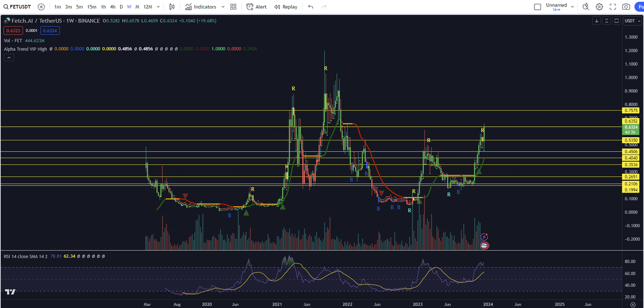Open the candlestick chart type selector

coord(172,7)
